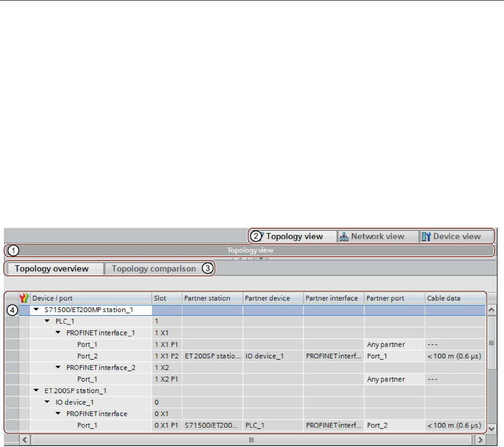Screen dimensions: 504x447
Task: Collapse the S71500/ET200MP station_1 node
Action: [x=36, y=310]
